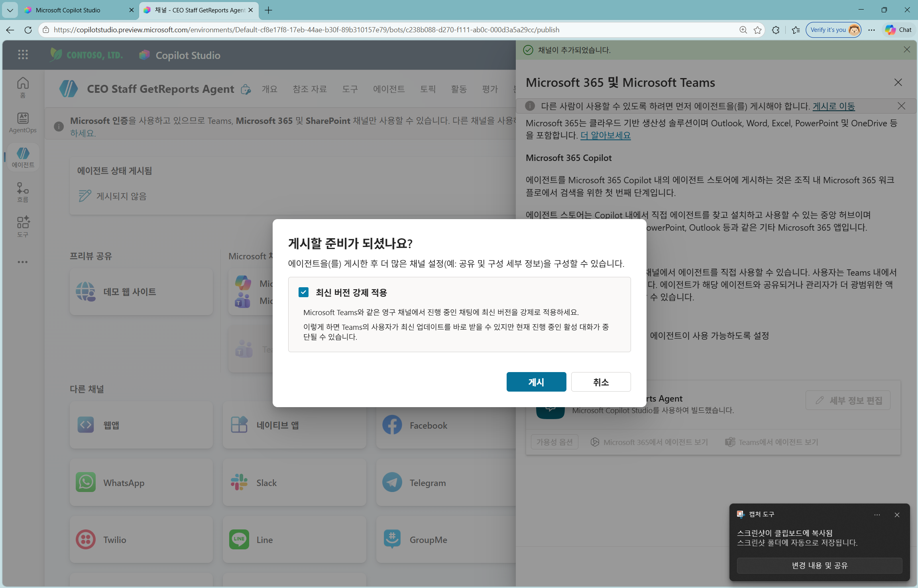918x588 pixels.
Task: Click the Contoso, Ltd. logo
Action: [86, 55]
